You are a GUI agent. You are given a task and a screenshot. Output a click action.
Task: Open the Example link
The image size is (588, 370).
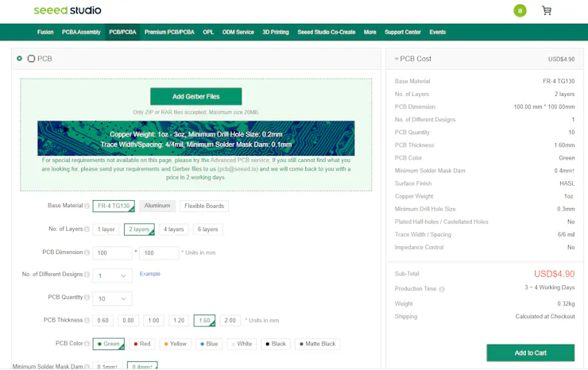pyautogui.click(x=150, y=274)
